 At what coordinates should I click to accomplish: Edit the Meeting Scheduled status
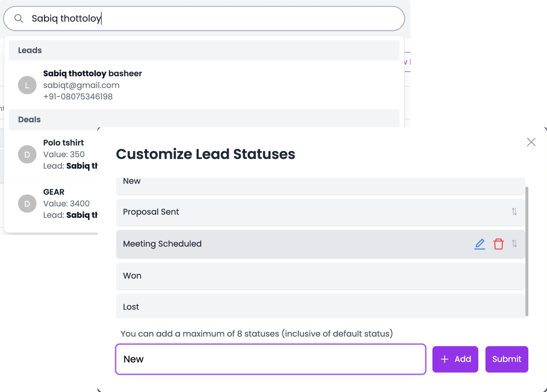[480, 244]
